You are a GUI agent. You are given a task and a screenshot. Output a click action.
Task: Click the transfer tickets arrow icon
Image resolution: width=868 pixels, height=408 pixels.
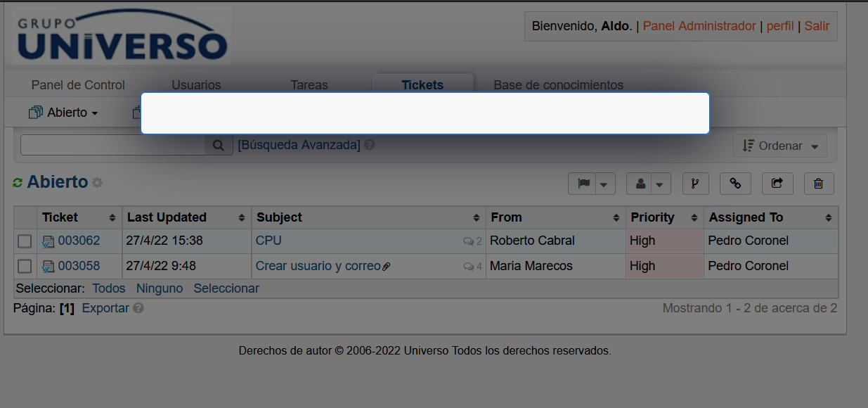pos(777,184)
